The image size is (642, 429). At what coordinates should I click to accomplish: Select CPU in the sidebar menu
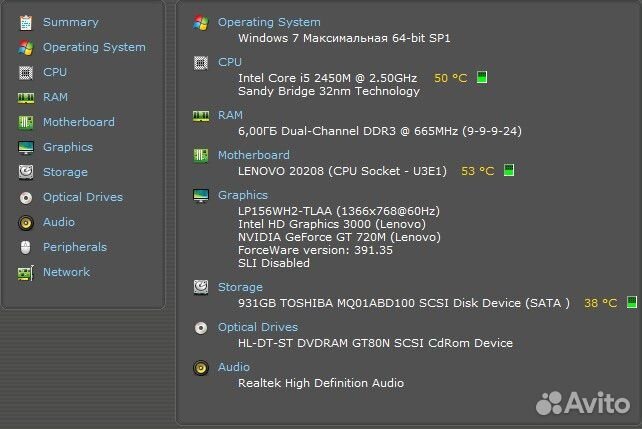55,72
